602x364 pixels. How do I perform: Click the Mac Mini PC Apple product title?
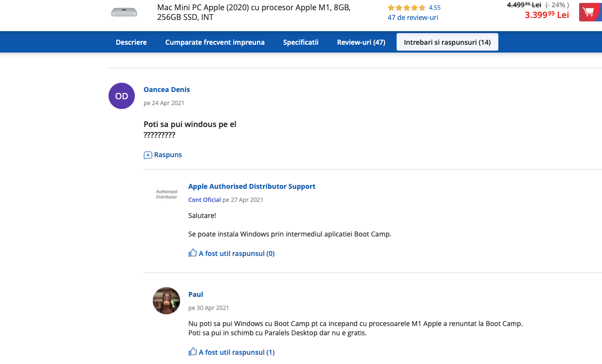254,13
